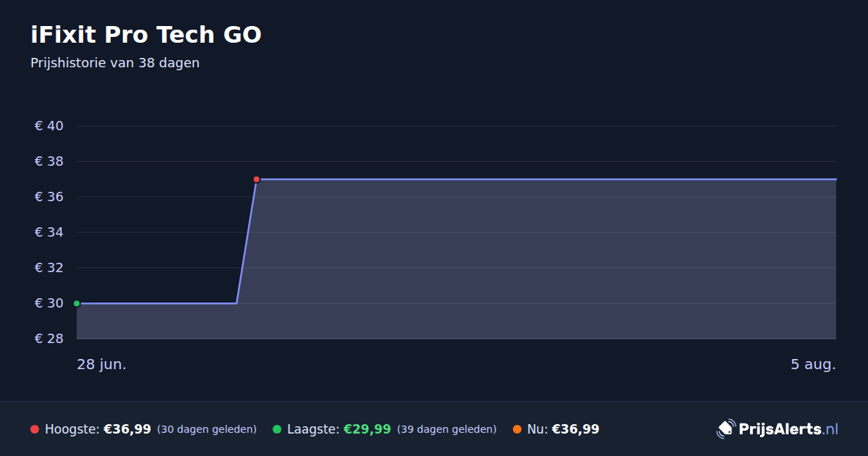
Task: Click the € 38 axis label
Action: click(49, 161)
